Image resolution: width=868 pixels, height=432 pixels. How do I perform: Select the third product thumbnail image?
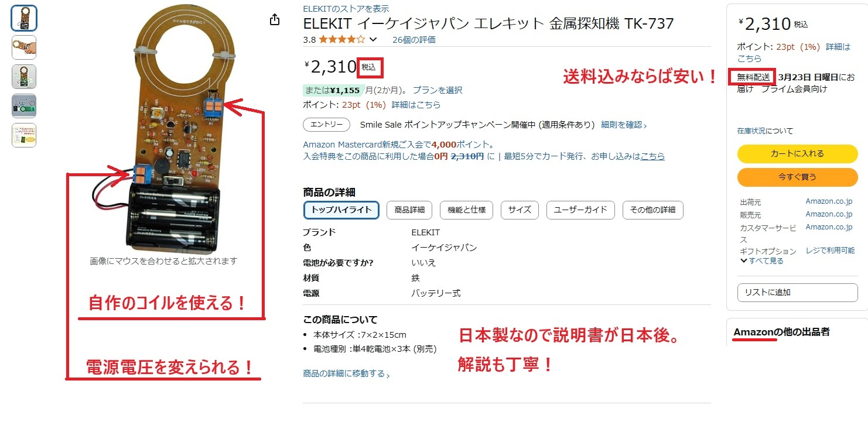pyautogui.click(x=24, y=77)
